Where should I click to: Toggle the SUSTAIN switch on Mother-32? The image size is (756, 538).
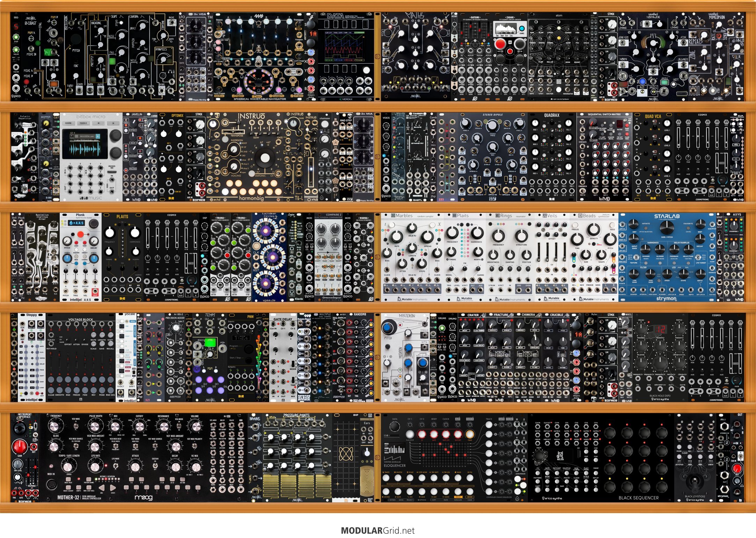tap(155, 465)
